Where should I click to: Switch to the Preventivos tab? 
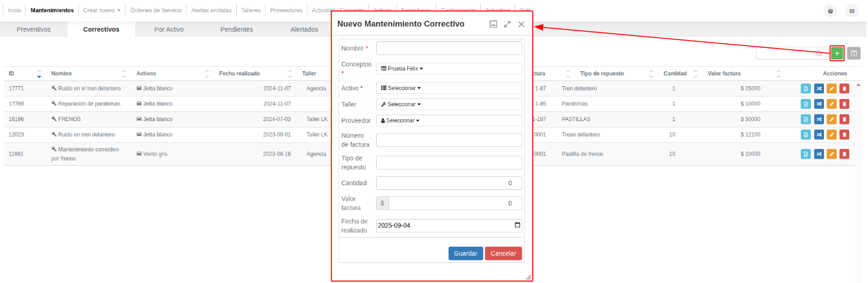point(34,29)
